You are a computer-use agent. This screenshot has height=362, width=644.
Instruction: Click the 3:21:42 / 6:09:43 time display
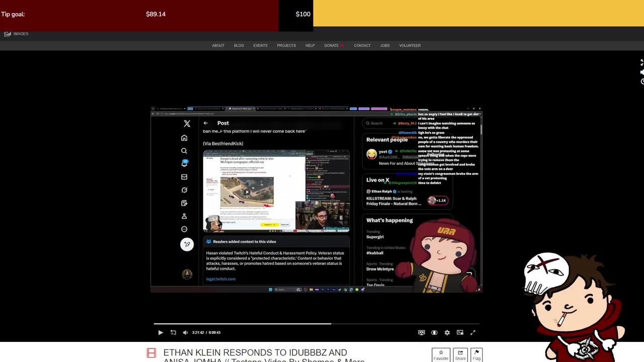point(206,332)
